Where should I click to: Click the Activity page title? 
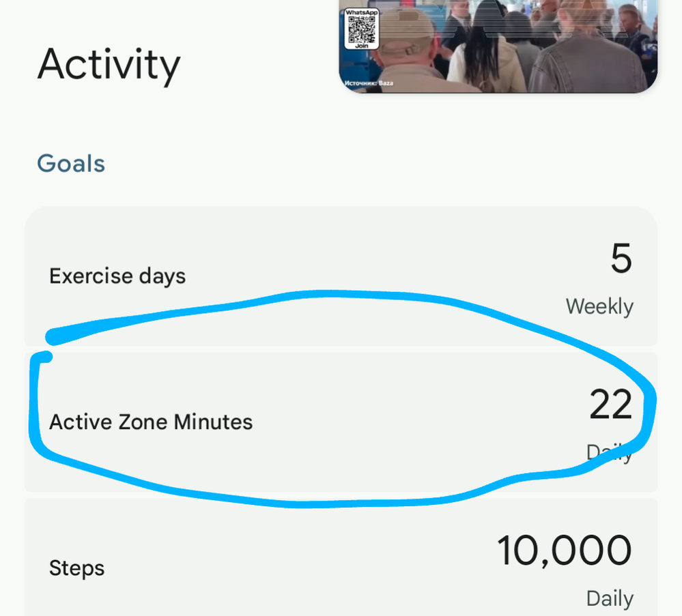[109, 64]
